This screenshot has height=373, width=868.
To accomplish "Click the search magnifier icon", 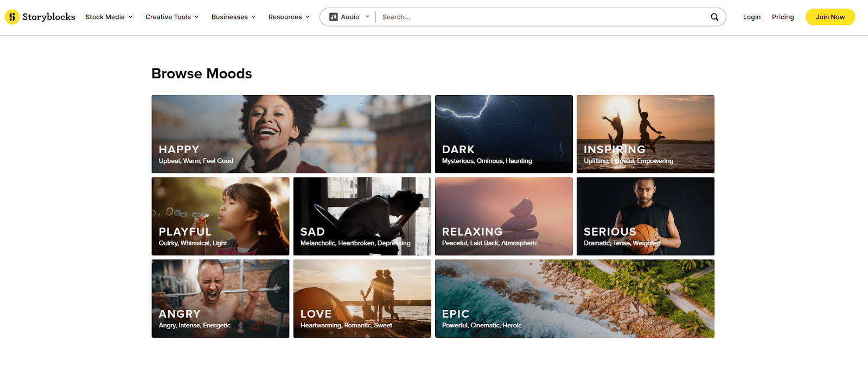I will pyautogui.click(x=714, y=17).
